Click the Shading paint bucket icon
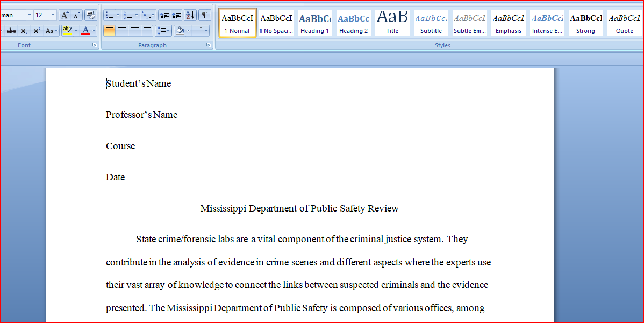This screenshot has width=644, height=323. point(180,31)
